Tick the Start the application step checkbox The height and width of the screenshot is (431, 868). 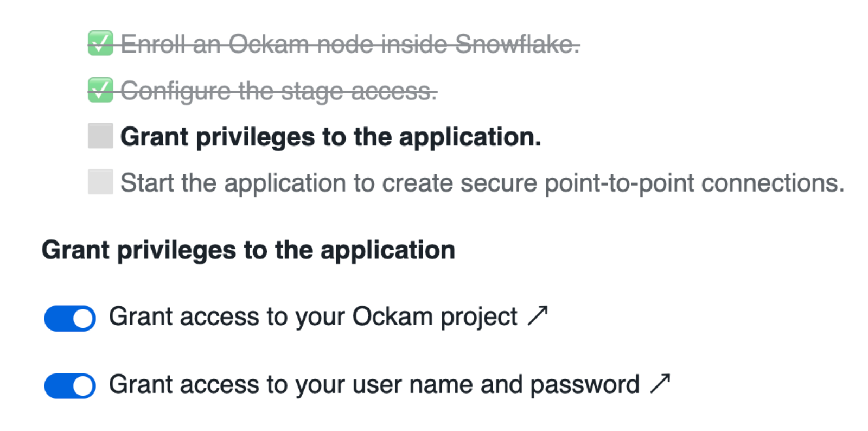point(100,182)
